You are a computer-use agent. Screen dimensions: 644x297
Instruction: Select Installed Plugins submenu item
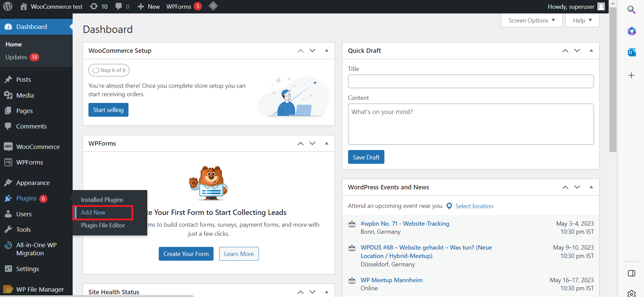102,199
